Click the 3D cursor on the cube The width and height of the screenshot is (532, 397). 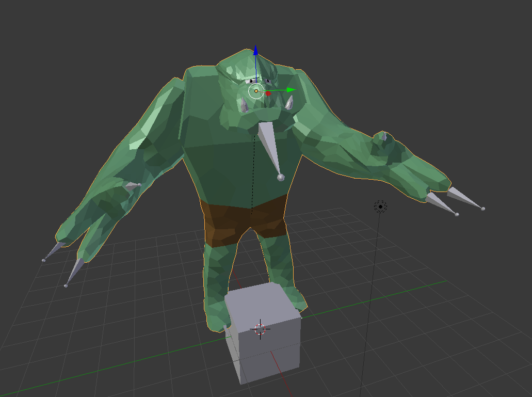261,329
